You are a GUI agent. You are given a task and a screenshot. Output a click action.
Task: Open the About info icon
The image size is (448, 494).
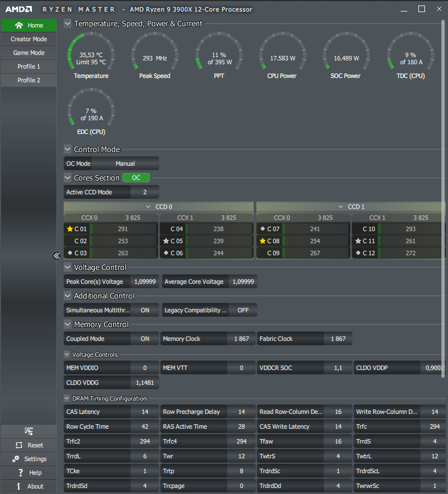pyautogui.click(x=19, y=486)
